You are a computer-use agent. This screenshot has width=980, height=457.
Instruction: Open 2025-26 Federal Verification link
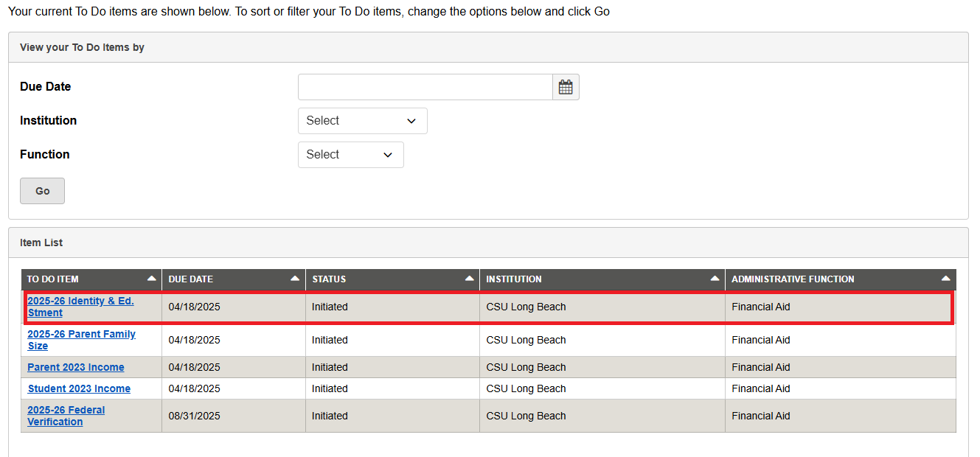click(x=66, y=416)
